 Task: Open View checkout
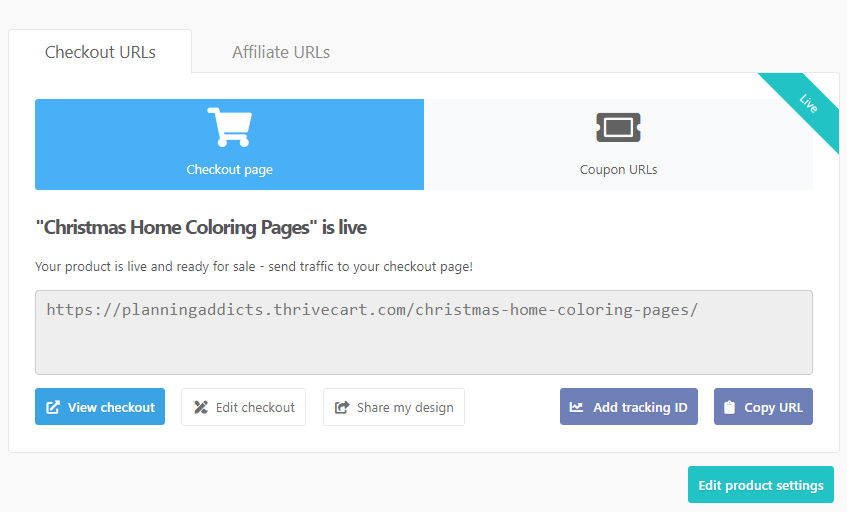point(100,407)
